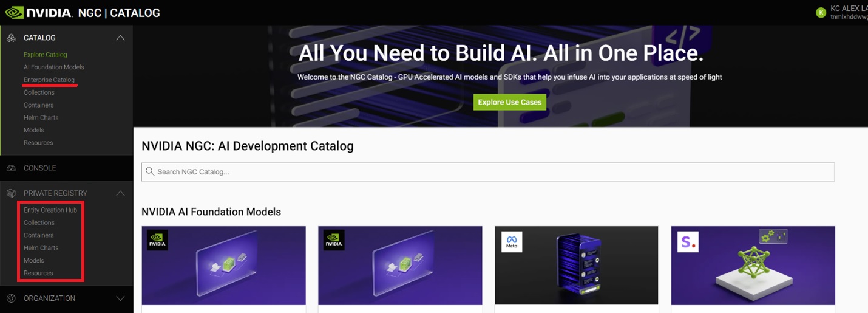Open Models under Private Registry
This screenshot has height=313, width=868.
[x=34, y=261]
